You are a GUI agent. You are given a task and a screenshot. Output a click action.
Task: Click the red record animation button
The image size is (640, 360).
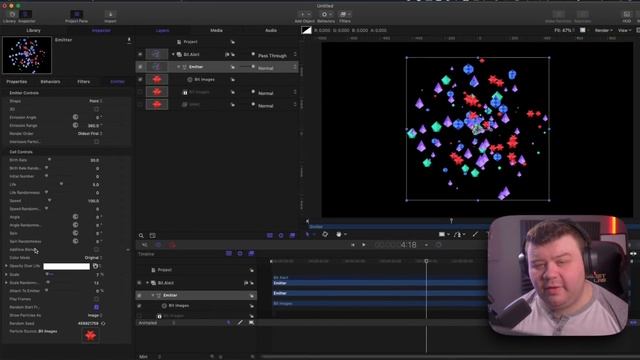pyautogui.click(x=172, y=245)
